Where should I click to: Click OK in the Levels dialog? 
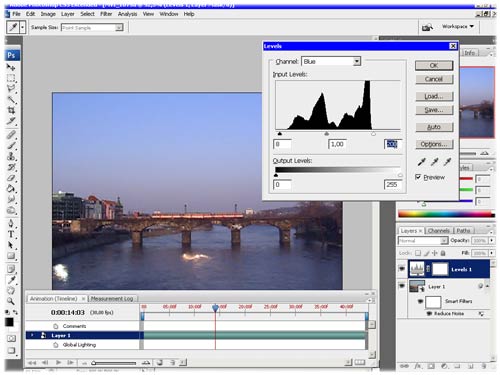coord(434,65)
